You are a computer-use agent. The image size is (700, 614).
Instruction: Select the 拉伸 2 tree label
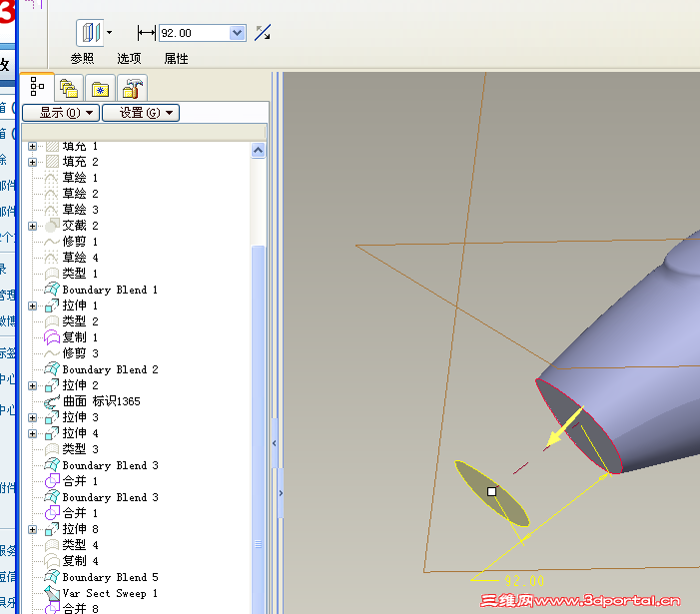(80, 385)
